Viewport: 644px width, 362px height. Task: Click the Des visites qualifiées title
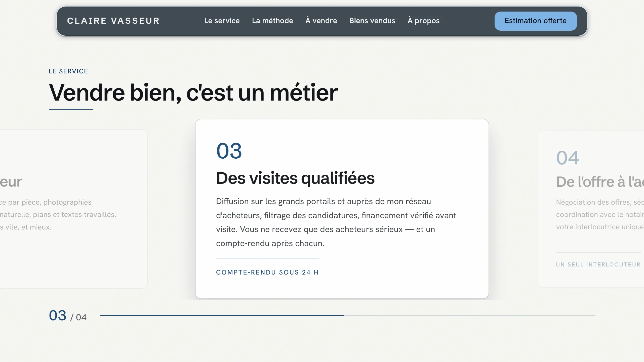pyautogui.click(x=295, y=178)
